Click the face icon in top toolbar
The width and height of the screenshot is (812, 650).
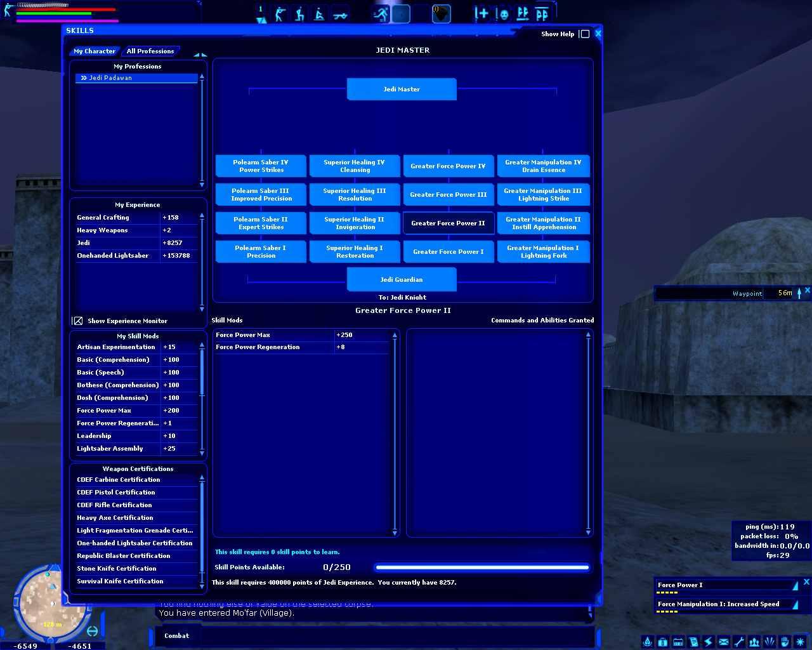click(503, 14)
